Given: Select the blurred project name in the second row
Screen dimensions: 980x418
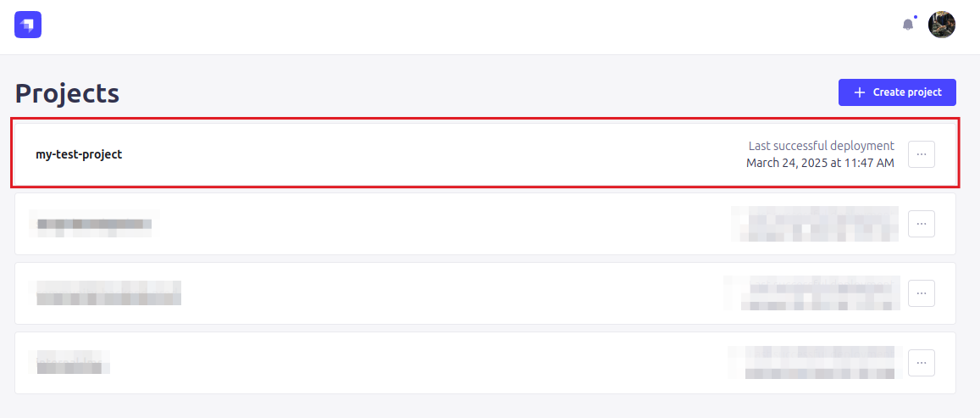Looking at the screenshot, I should 93,224.
